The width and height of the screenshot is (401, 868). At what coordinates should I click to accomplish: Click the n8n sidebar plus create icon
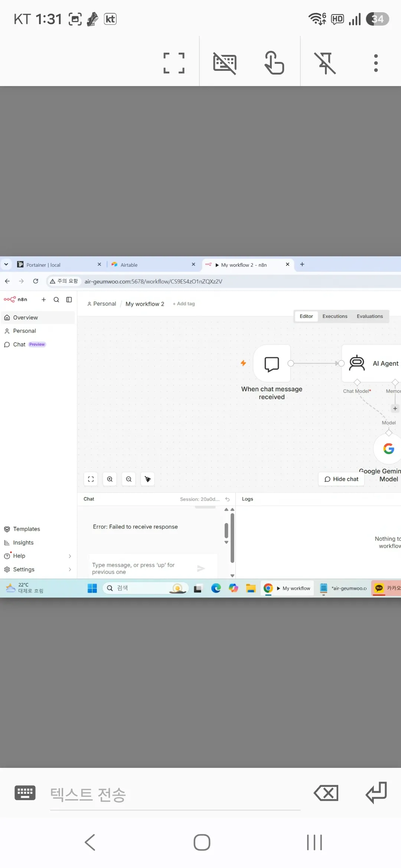pos(43,299)
